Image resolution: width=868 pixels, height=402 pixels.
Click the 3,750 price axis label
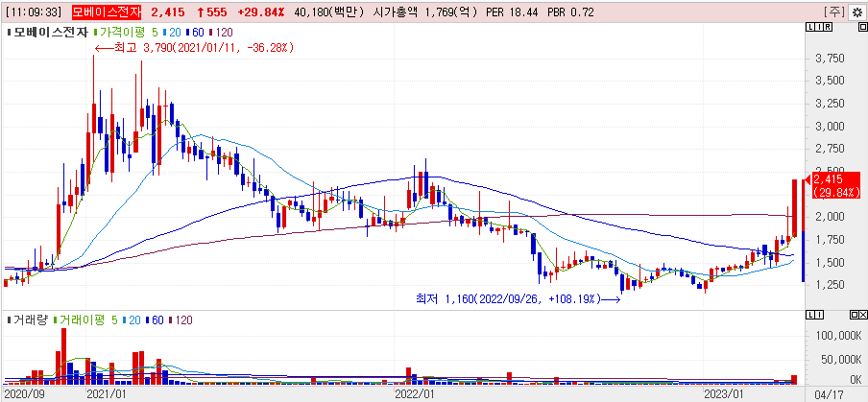[x=830, y=59]
